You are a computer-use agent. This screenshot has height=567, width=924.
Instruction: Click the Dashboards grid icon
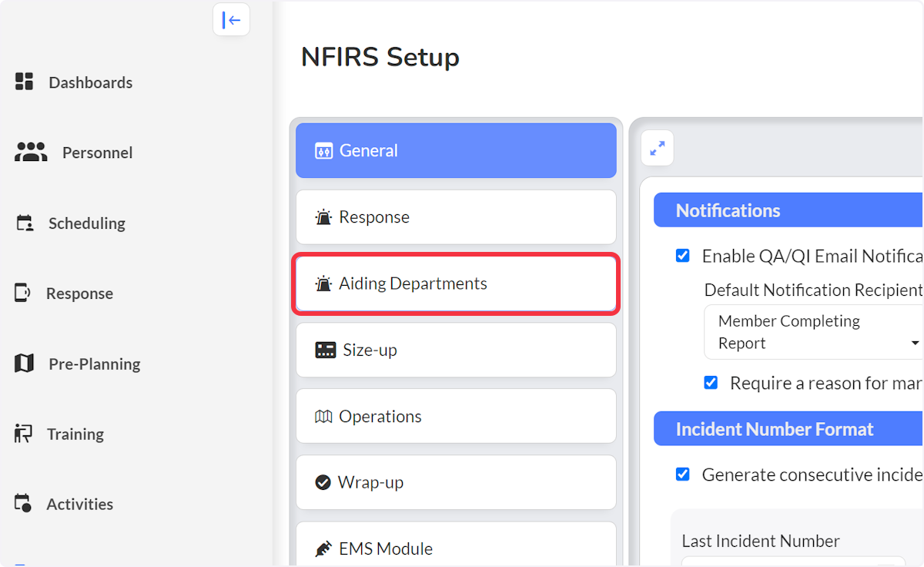click(25, 82)
